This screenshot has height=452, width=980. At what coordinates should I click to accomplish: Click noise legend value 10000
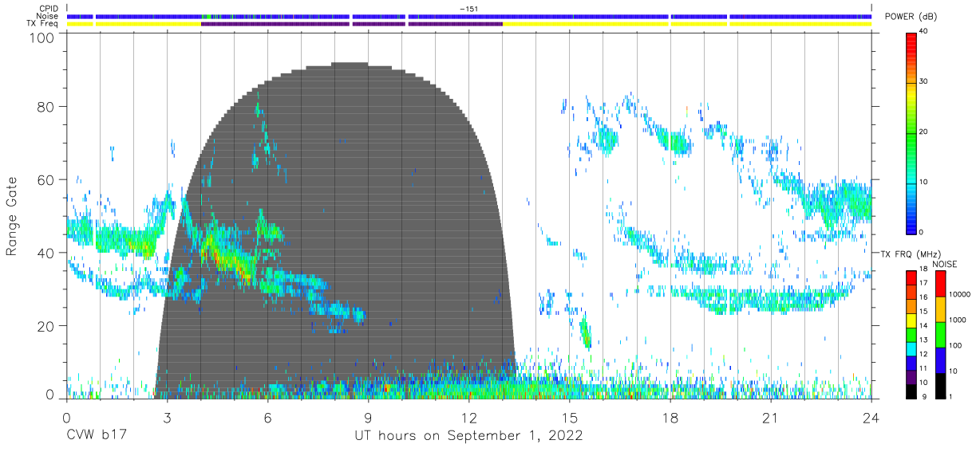point(959,295)
